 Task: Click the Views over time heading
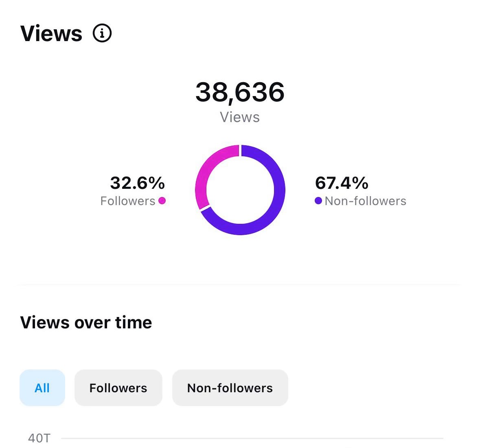[x=86, y=323]
